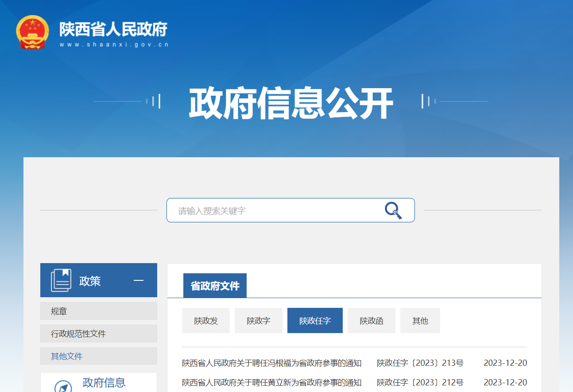
Task: Click the national emblem logo
Action: (33, 31)
